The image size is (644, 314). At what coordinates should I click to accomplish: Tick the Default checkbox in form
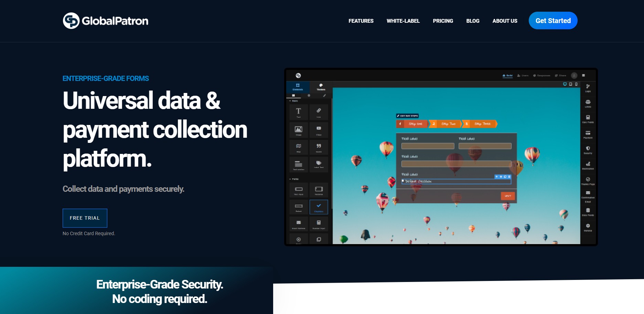pos(403,181)
